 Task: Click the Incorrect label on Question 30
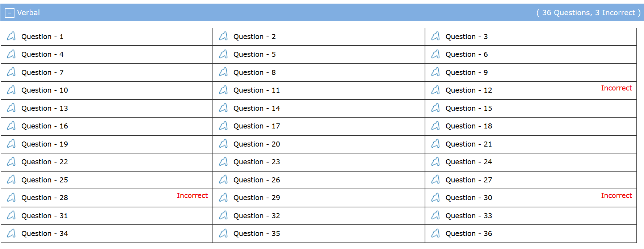pyautogui.click(x=616, y=195)
